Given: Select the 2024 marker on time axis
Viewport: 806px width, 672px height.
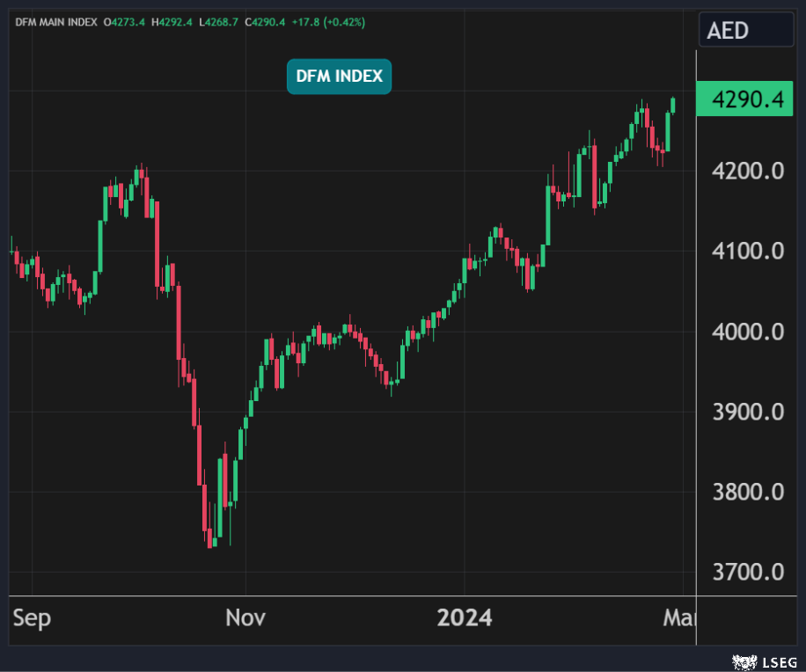Looking at the screenshot, I should [465, 618].
